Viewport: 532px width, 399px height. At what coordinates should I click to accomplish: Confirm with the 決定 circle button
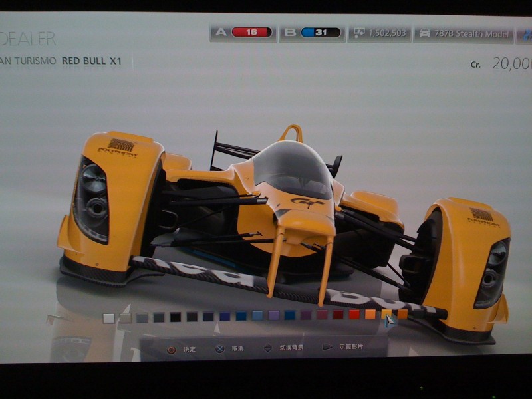[181, 350]
